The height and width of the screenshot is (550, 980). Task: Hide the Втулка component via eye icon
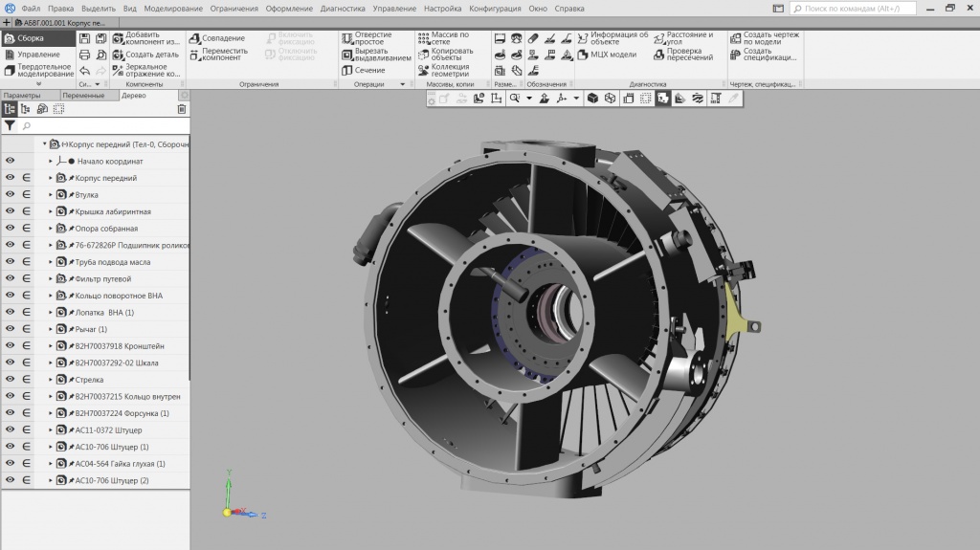[10, 195]
